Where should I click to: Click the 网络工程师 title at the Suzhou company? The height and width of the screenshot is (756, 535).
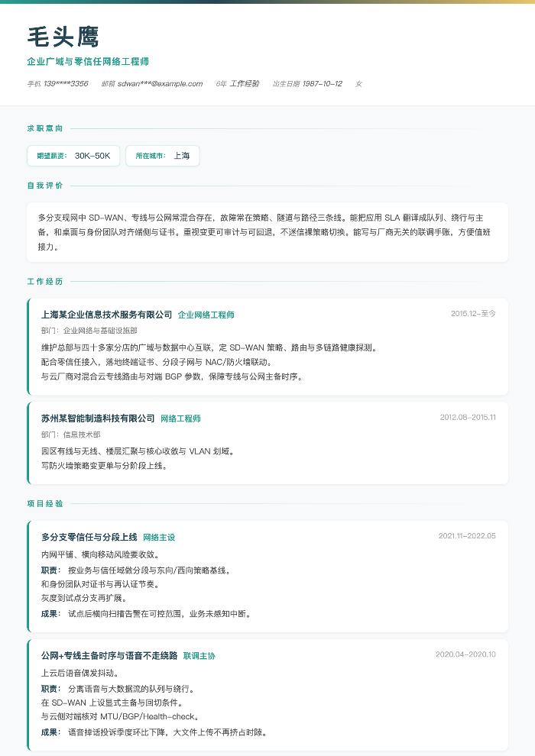pyautogui.click(x=180, y=418)
